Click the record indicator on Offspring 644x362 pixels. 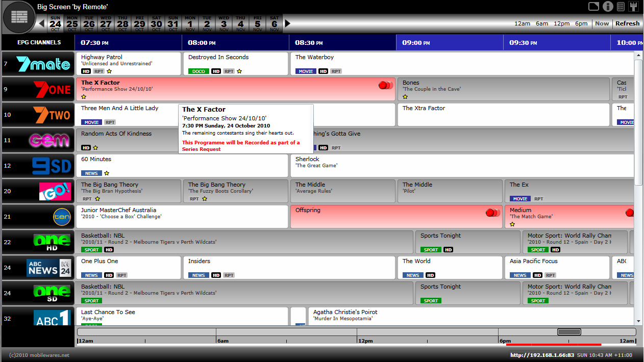click(x=493, y=213)
